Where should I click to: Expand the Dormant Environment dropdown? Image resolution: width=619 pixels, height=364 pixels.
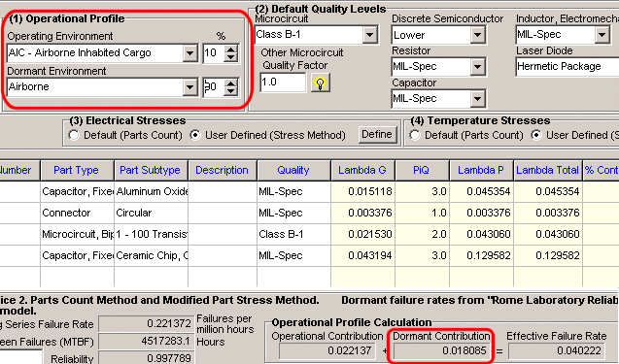(x=189, y=87)
